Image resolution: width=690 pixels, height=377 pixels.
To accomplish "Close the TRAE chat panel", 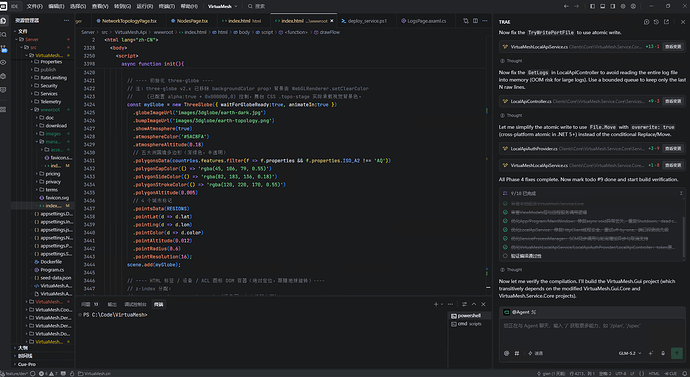I will pos(683,22).
